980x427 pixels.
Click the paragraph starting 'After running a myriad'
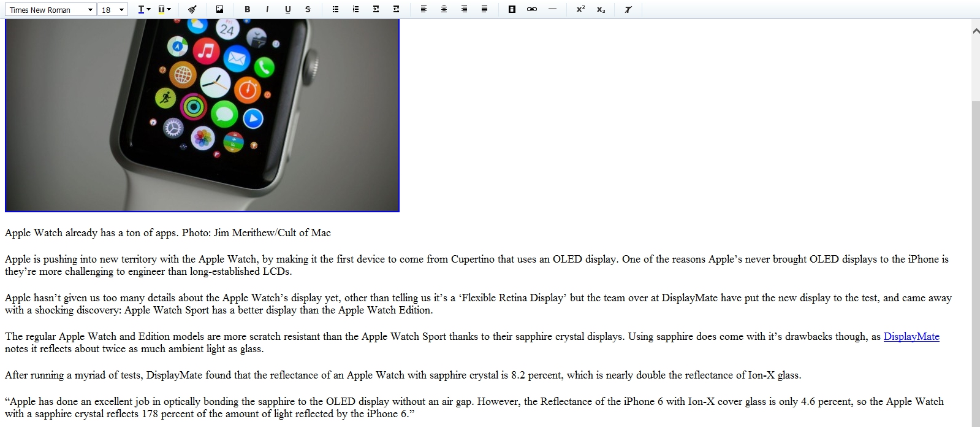tap(403, 375)
